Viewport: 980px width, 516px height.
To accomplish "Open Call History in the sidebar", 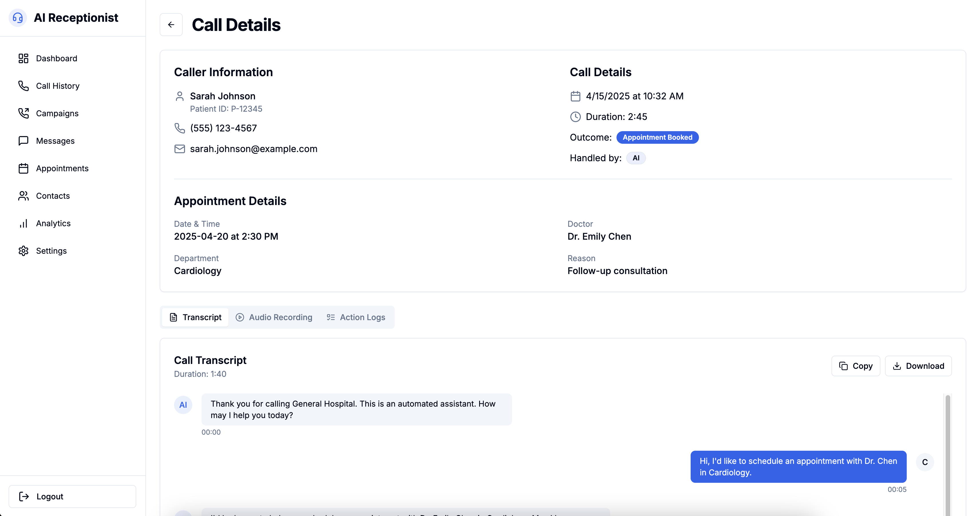I will point(58,86).
